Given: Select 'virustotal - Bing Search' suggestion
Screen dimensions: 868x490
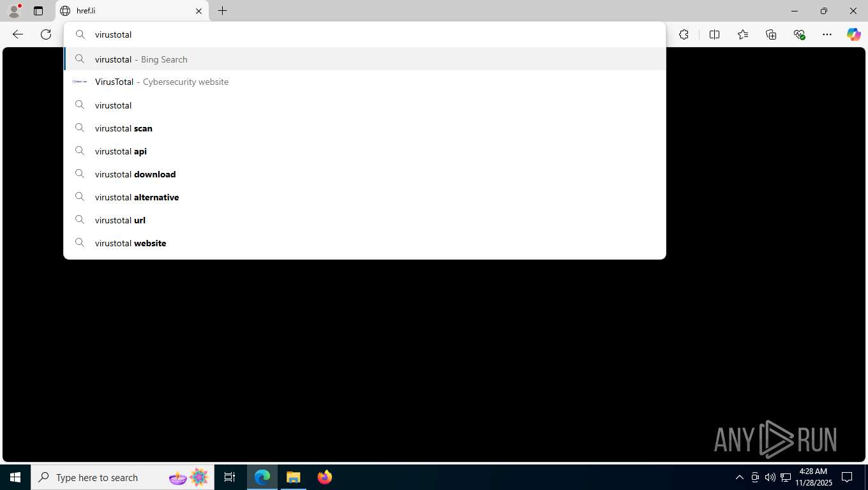Looking at the screenshot, I should [x=364, y=59].
